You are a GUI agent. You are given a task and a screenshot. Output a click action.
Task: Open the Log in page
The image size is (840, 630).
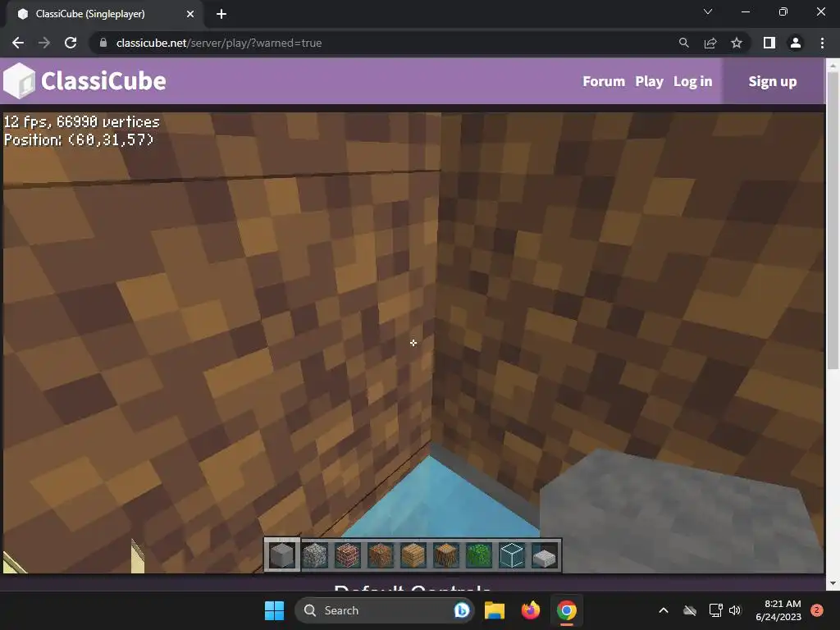click(x=692, y=81)
